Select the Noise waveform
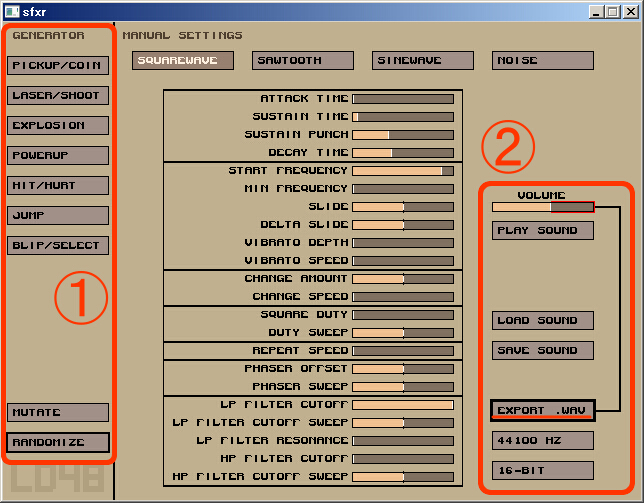This screenshot has width=644, height=503. [542, 61]
